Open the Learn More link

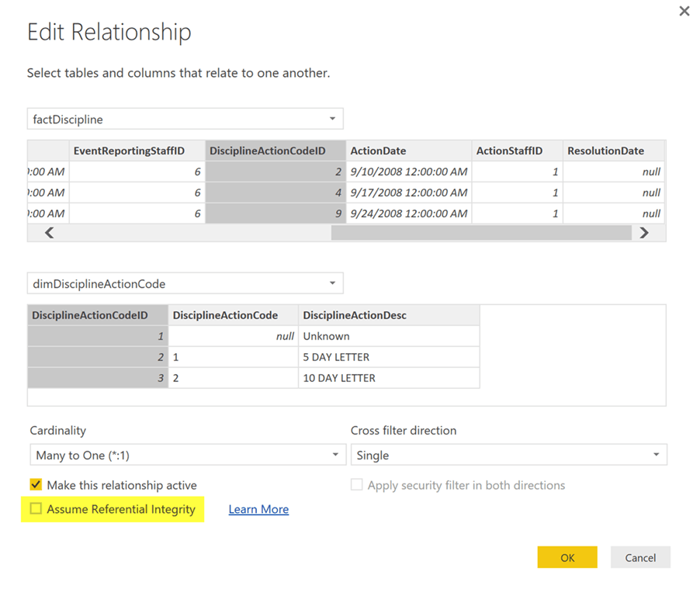point(258,509)
